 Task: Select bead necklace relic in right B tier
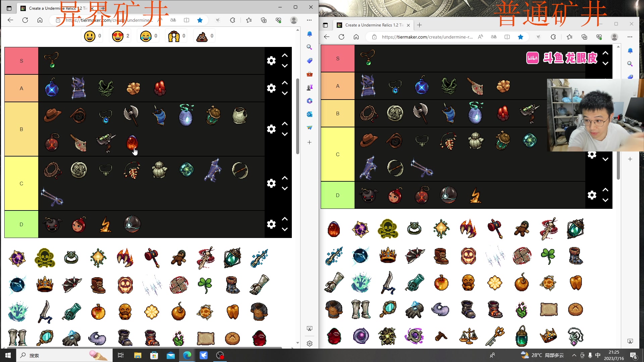(369, 113)
